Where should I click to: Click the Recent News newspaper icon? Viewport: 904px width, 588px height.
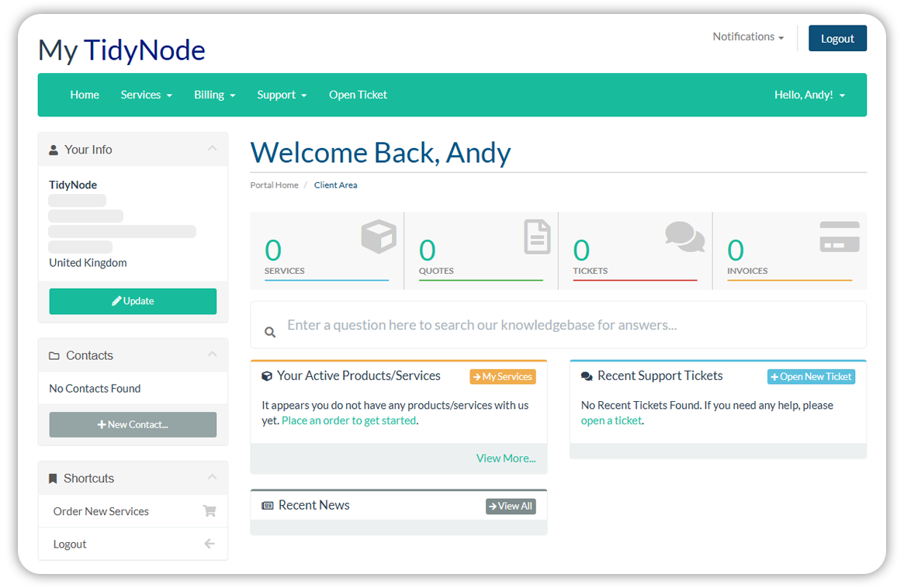coord(268,506)
